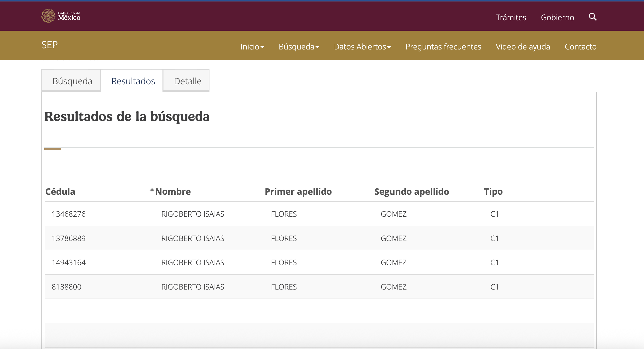The width and height of the screenshot is (644, 349).
Task: Sort by Nombre column header
Action: click(173, 191)
